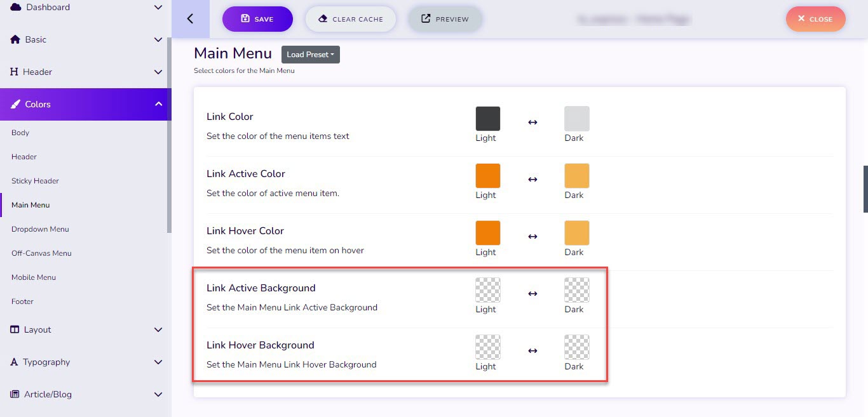Pick the Link Color light swatch
Viewport: 868px width, 417px height.
488,119
